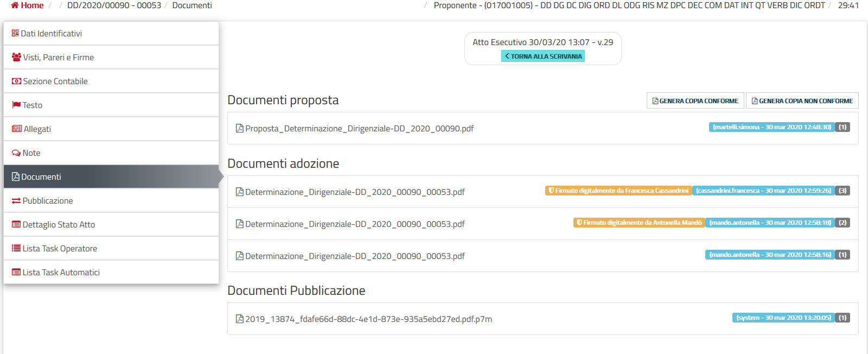Click the version count badge (3) on first adozione document
The width and height of the screenshot is (868, 354).
(x=843, y=191)
